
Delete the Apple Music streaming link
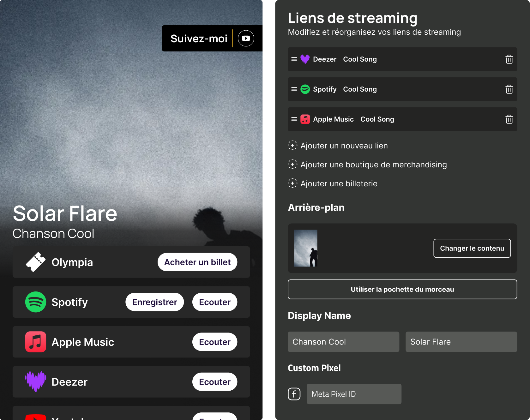click(x=509, y=119)
